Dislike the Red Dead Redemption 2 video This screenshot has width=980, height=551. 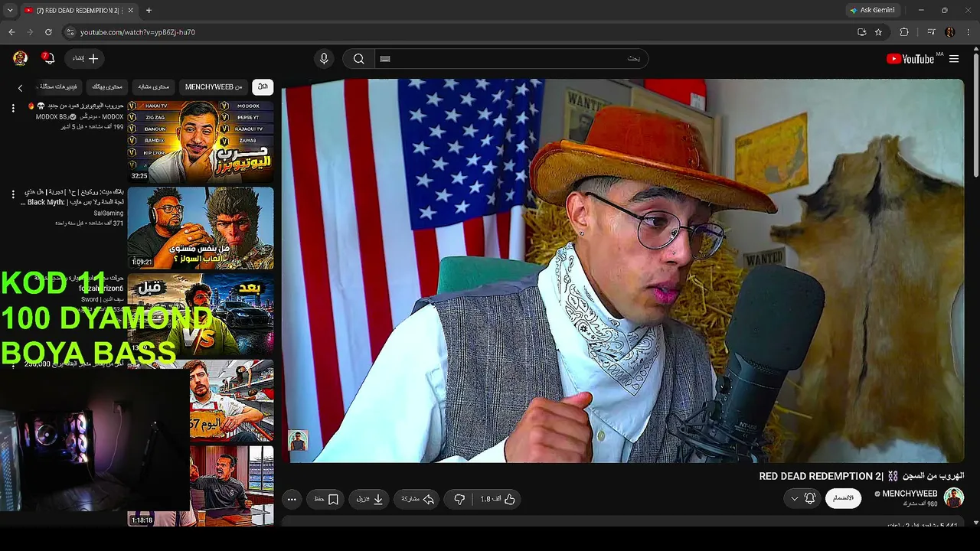click(459, 499)
